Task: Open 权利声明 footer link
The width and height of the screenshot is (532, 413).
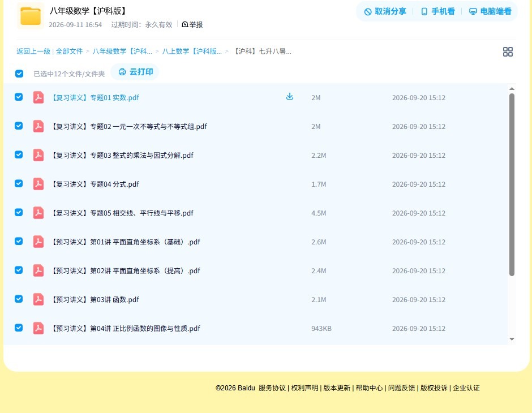Action: point(304,388)
